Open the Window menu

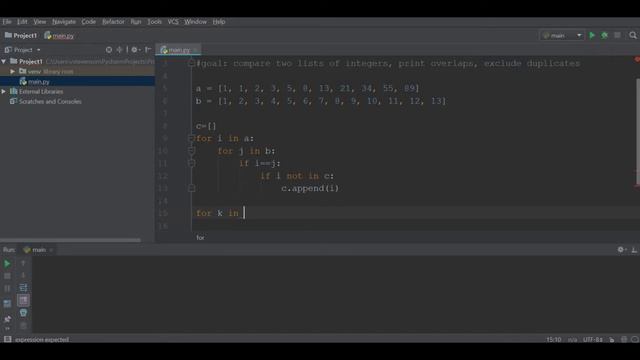pos(195,22)
